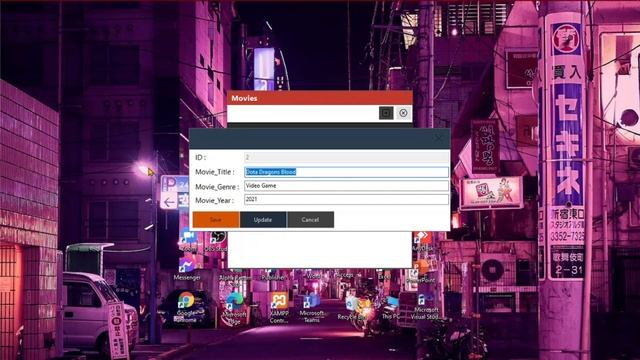This screenshot has height=360, width=640.
Task: Click the circled X icon in Movies window
Action: point(403,113)
